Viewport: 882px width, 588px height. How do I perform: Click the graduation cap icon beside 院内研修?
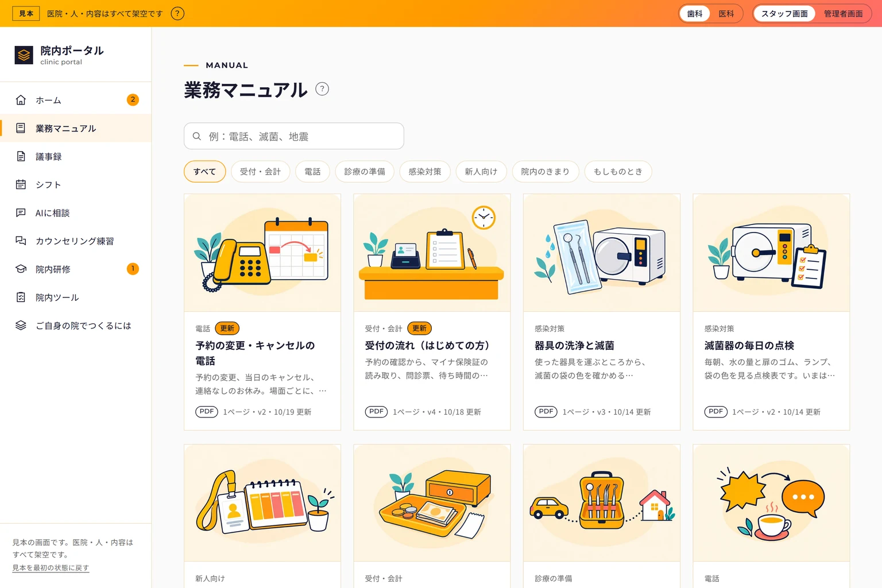coord(21,269)
